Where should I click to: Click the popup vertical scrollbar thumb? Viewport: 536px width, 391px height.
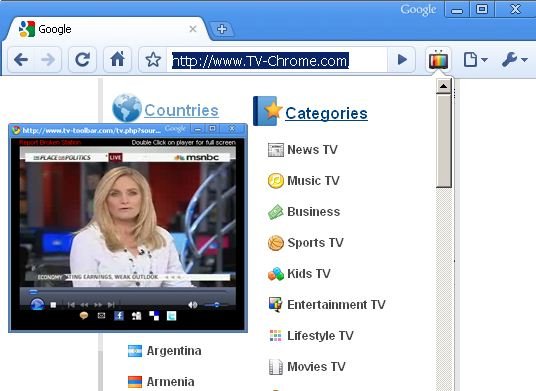point(444,141)
